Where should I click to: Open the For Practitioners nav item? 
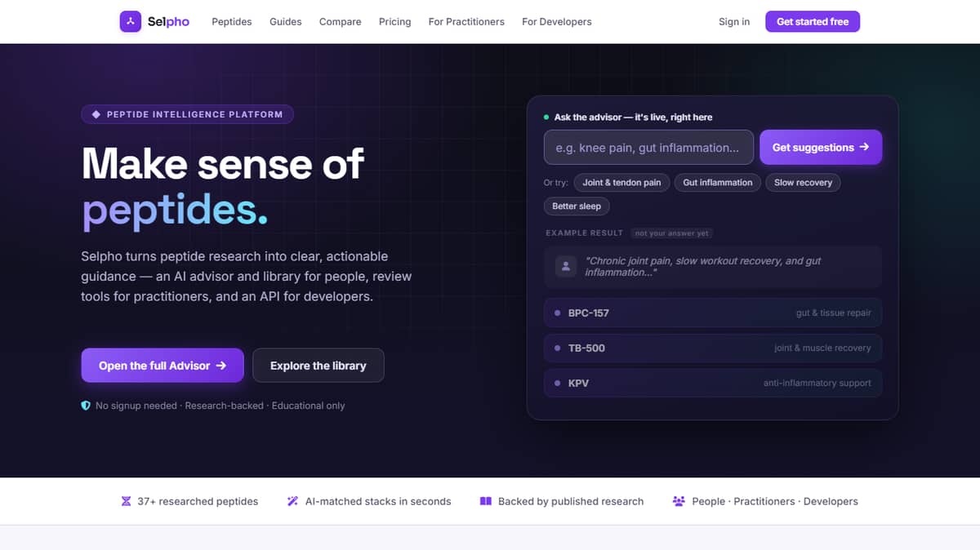tap(466, 22)
